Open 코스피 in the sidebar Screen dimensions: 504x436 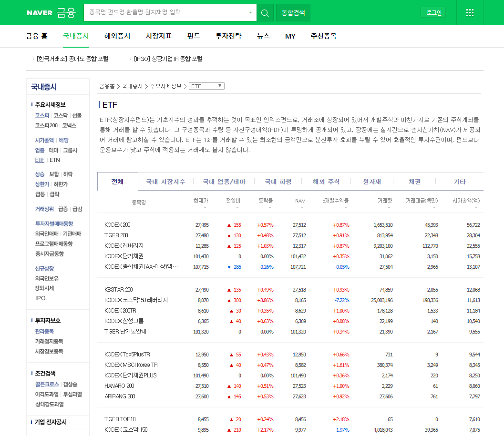tap(42, 115)
